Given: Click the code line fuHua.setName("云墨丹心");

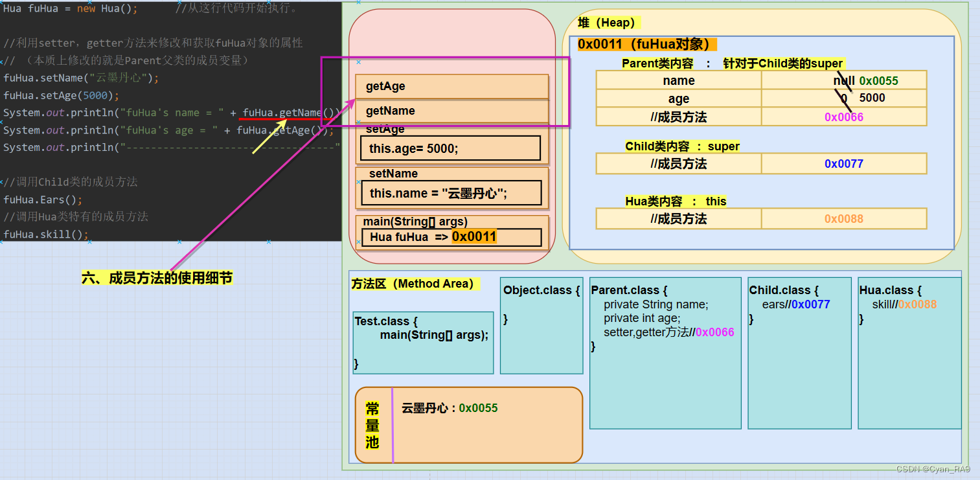Looking at the screenshot, I should [x=81, y=78].
